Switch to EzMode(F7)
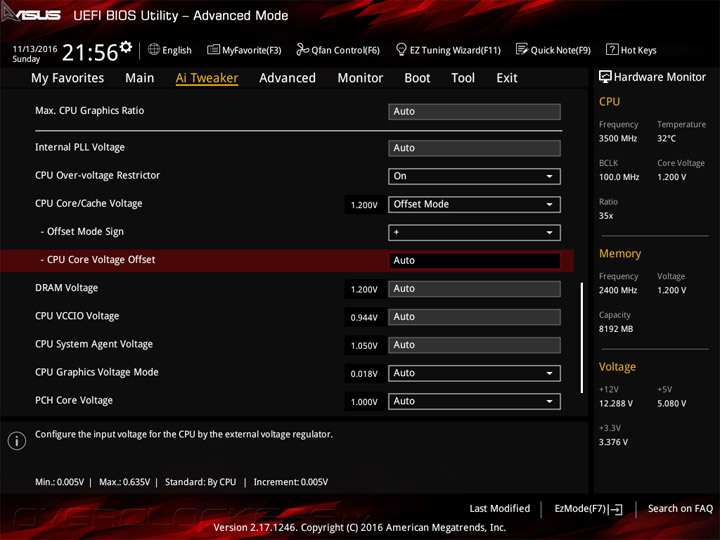This screenshot has height=540, width=720. tap(588, 509)
